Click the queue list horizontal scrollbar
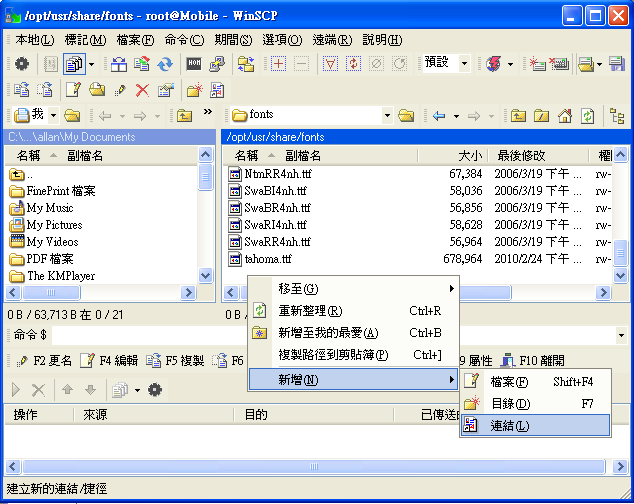This screenshot has width=634, height=504. coord(313,466)
